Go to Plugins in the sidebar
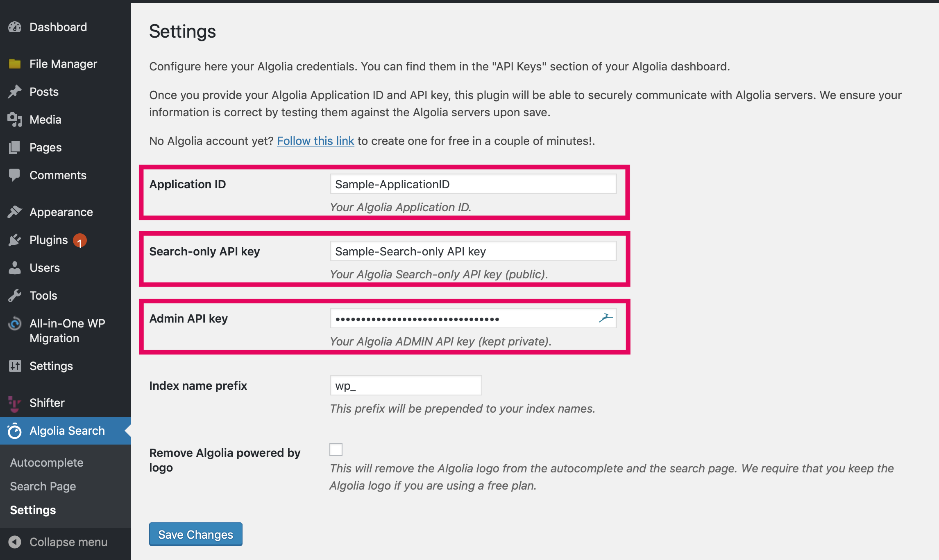The width and height of the screenshot is (939, 560). (66, 240)
